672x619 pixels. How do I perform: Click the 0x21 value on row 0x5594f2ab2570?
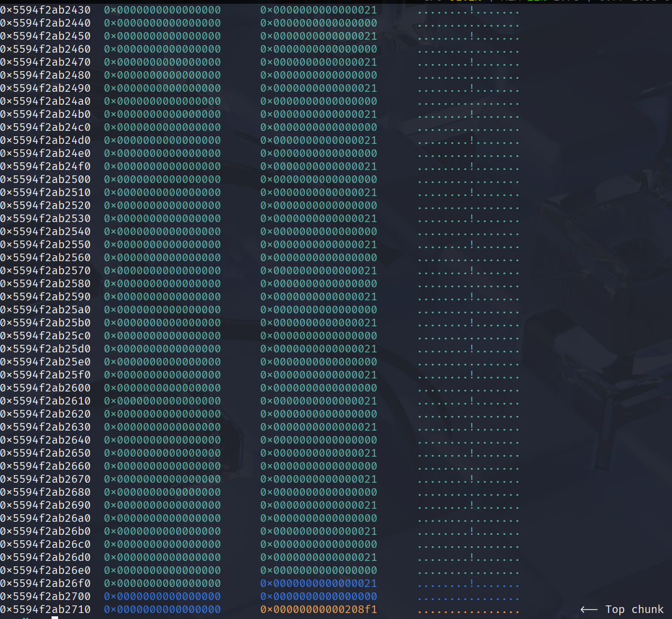(319, 270)
